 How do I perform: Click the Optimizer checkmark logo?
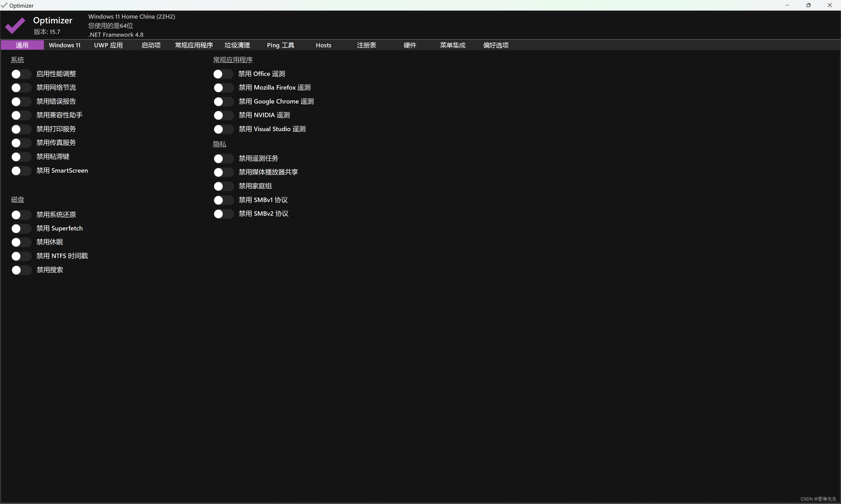[15, 25]
